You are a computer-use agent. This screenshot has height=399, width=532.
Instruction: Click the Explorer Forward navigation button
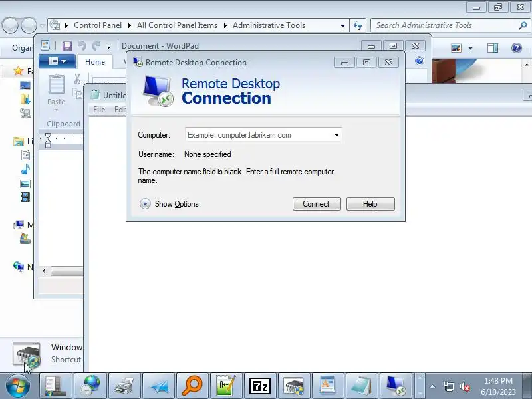point(29,25)
